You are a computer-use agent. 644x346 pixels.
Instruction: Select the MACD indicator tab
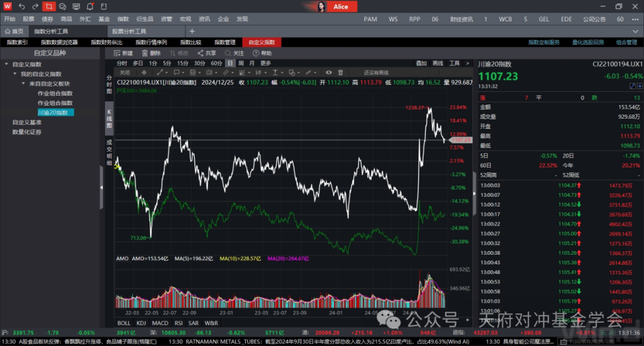point(160,323)
